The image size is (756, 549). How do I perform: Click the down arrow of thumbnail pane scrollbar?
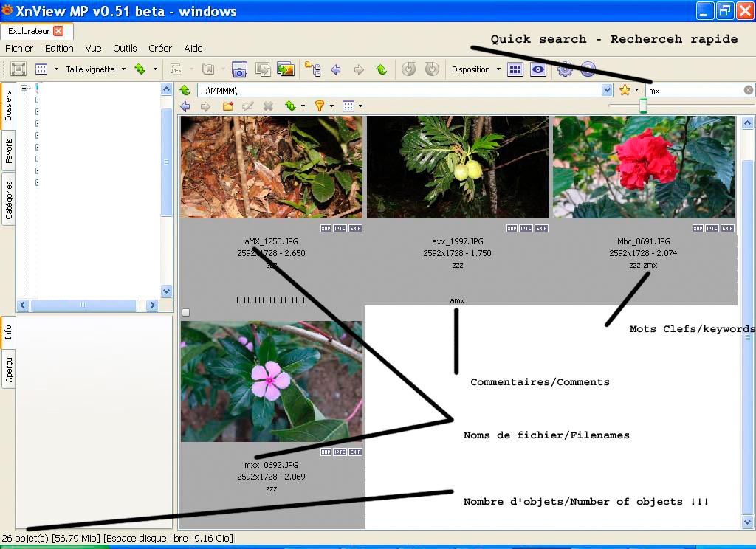(x=747, y=522)
